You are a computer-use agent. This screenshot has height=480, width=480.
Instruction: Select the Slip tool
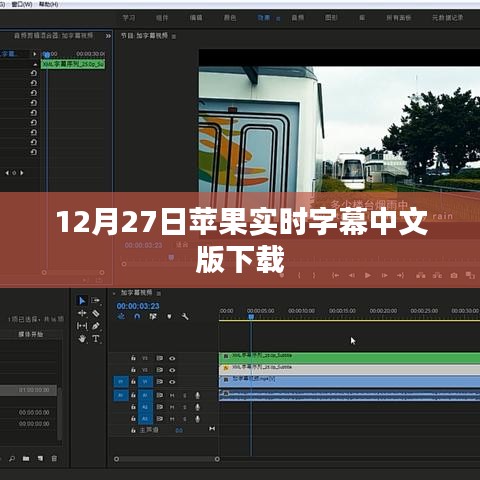(82, 326)
